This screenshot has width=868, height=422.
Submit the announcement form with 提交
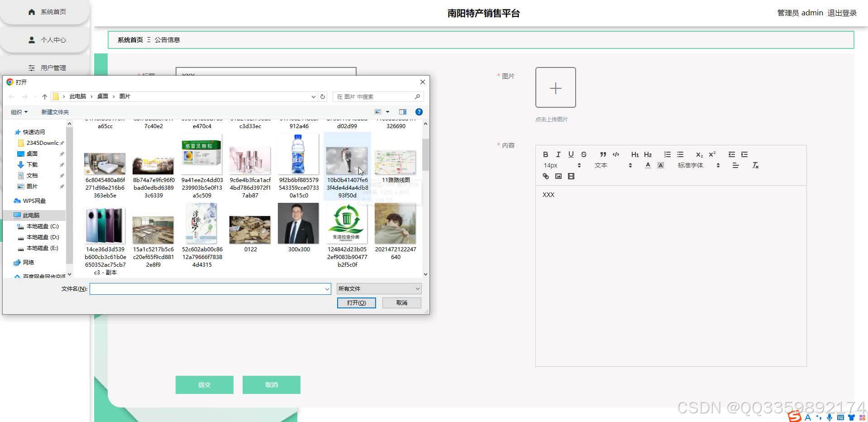204,385
